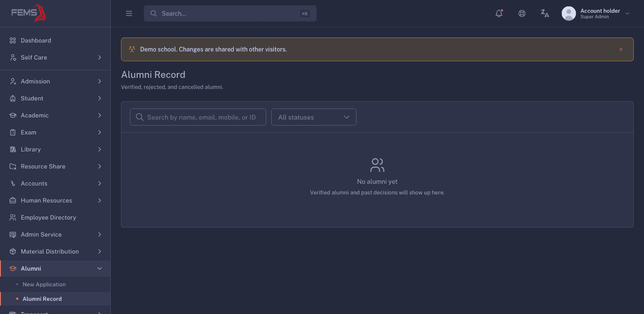Open the support lifebuoy icon
The width and height of the screenshot is (644, 314).
[522, 13]
